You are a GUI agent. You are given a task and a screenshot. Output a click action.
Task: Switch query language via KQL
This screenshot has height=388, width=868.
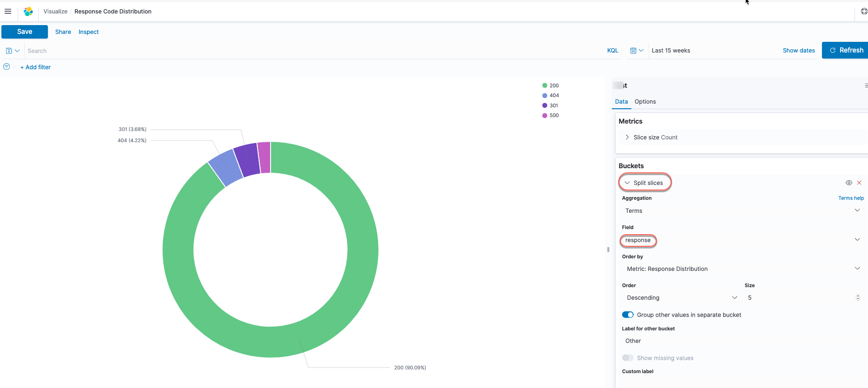point(613,51)
